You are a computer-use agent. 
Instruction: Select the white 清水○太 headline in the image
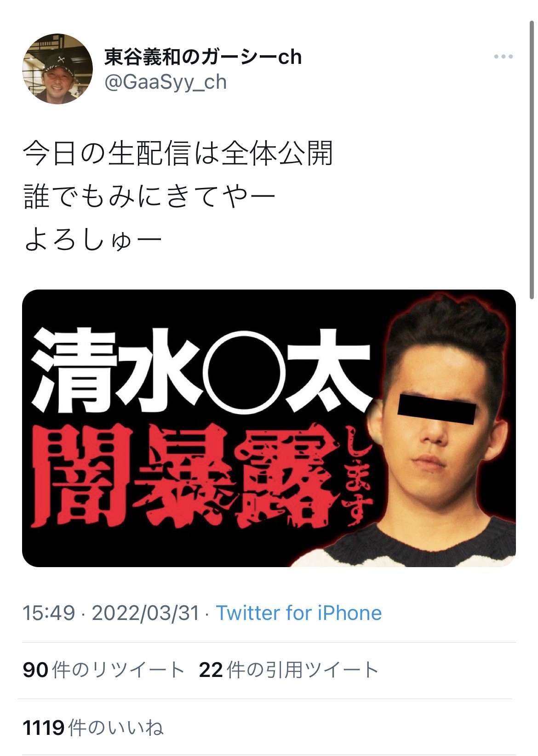201,370
